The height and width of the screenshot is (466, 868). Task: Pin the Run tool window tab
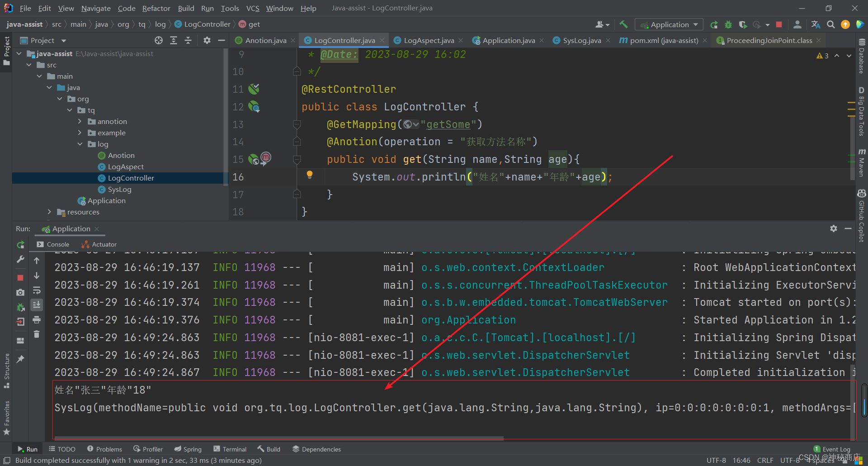[x=20, y=358]
